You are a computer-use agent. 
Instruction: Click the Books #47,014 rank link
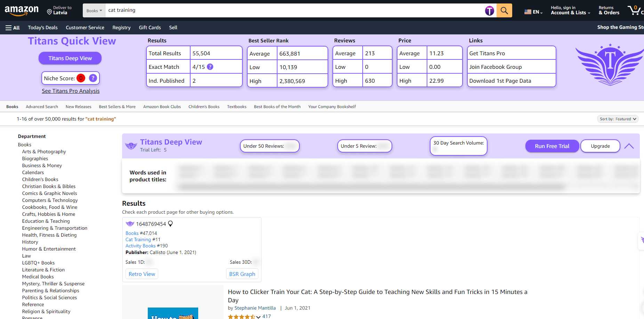pos(132,233)
